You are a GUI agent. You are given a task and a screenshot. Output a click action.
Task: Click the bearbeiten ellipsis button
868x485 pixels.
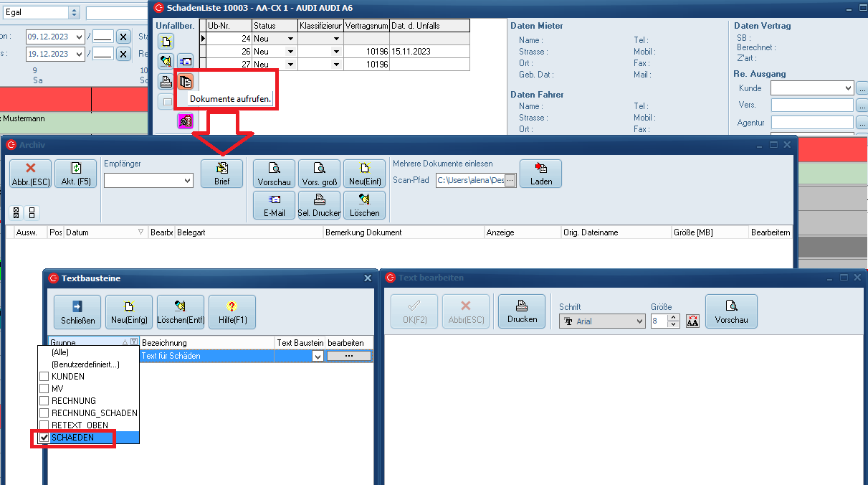(349, 356)
